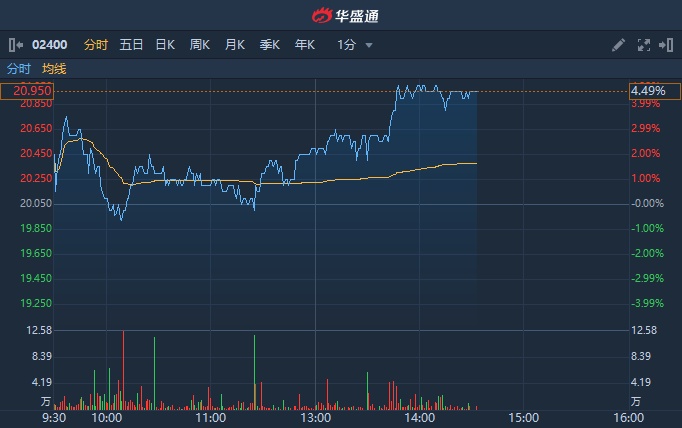Select the pencil drawing tool icon
The height and width of the screenshot is (428, 682).
coord(618,45)
